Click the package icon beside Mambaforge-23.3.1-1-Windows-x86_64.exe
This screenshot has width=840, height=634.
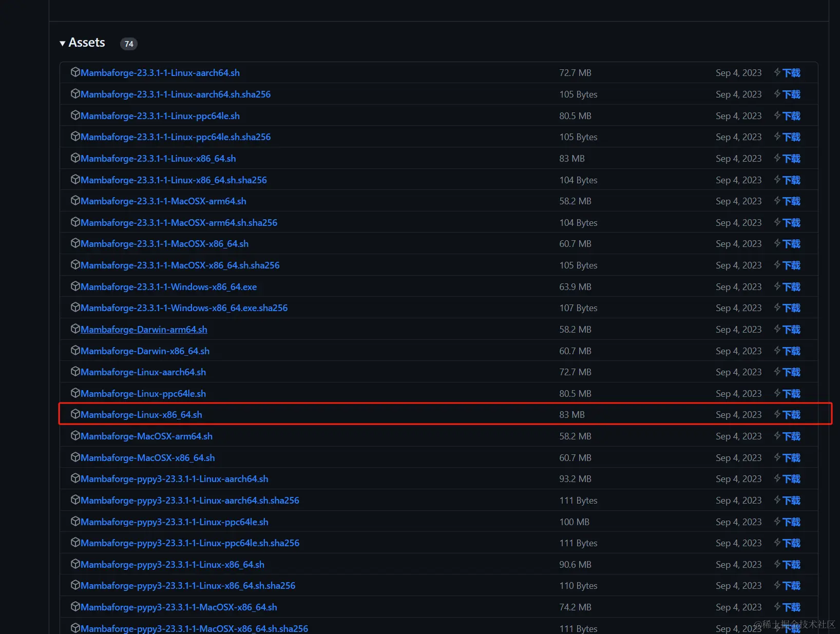[x=75, y=286]
